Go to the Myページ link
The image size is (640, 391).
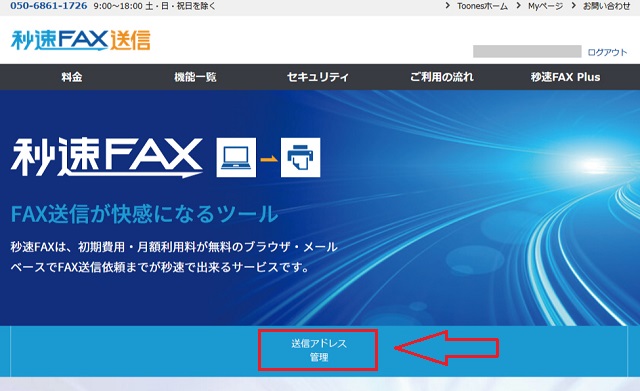[545, 6]
